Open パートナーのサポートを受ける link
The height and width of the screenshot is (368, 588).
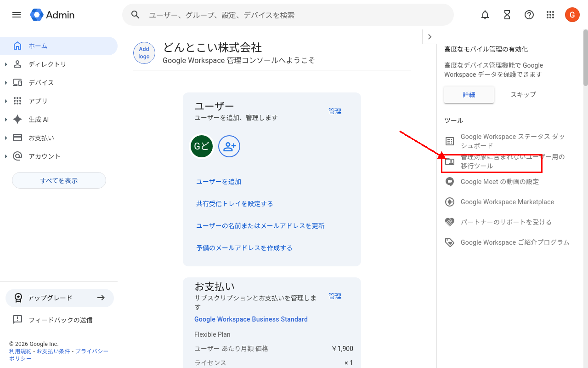tap(506, 222)
